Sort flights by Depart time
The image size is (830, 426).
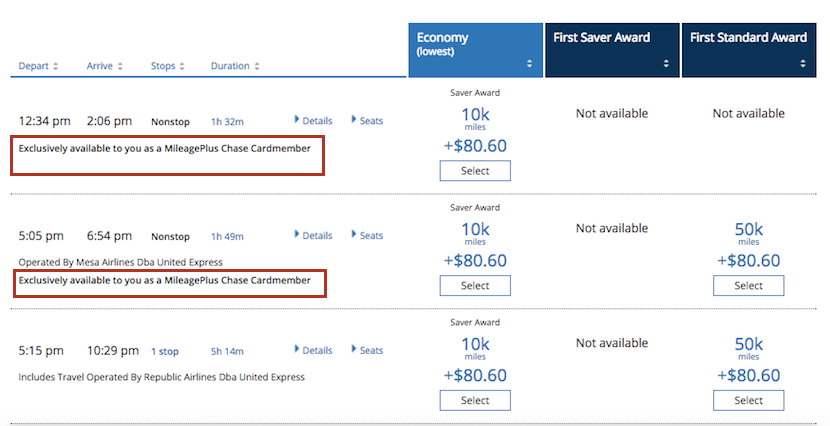(38, 66)
